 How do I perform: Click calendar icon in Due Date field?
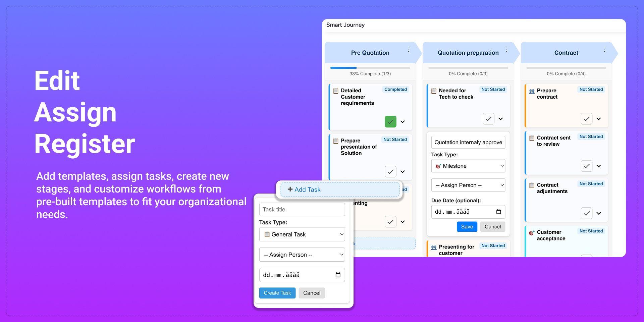pyautogui.click(x=498, y=212)
